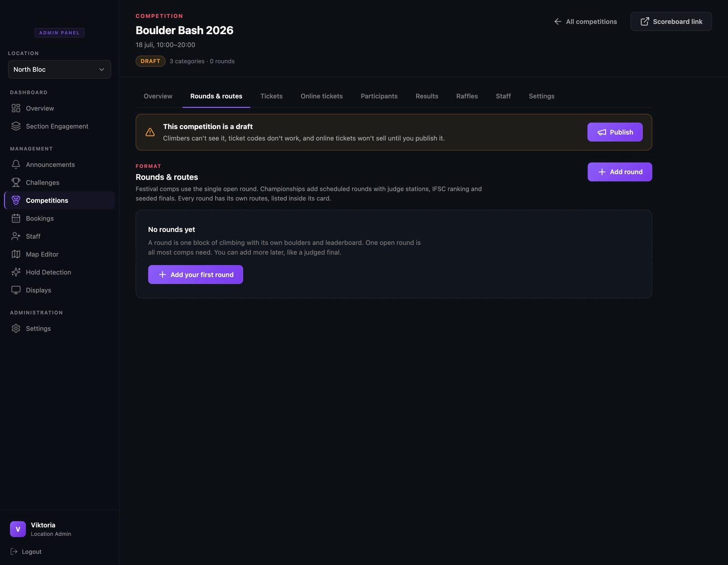Open Settings gear icon in sidebar
This screenshot has width=728, height=565.
point(16,328)
